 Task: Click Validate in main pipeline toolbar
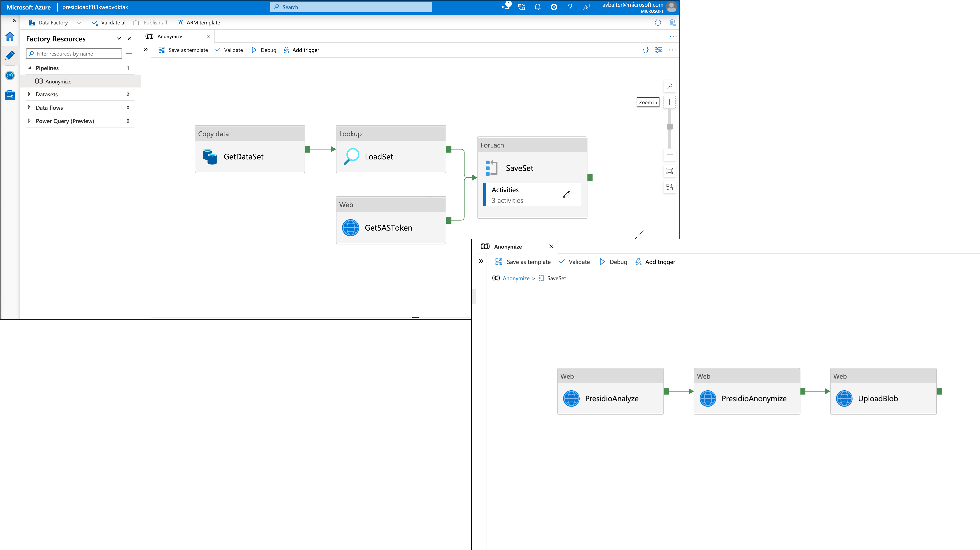tap(229, 50)
